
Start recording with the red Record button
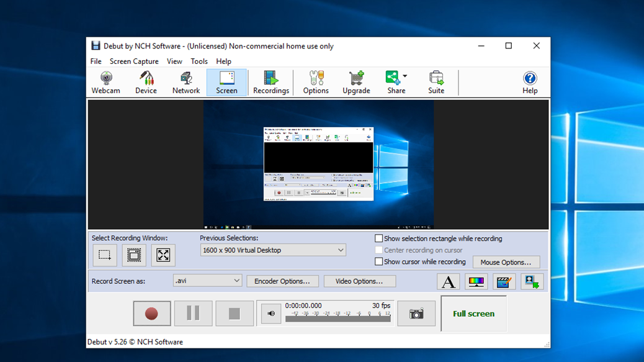coord(151,314)
